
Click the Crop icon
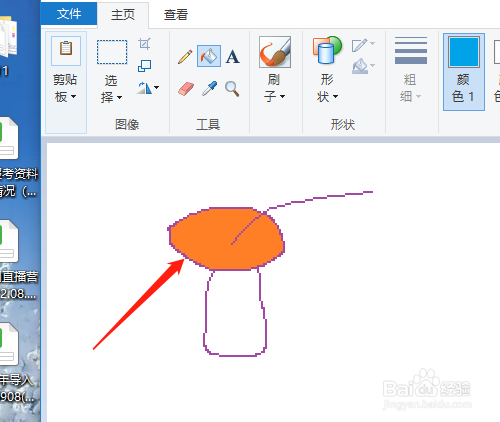click(144, 44)
